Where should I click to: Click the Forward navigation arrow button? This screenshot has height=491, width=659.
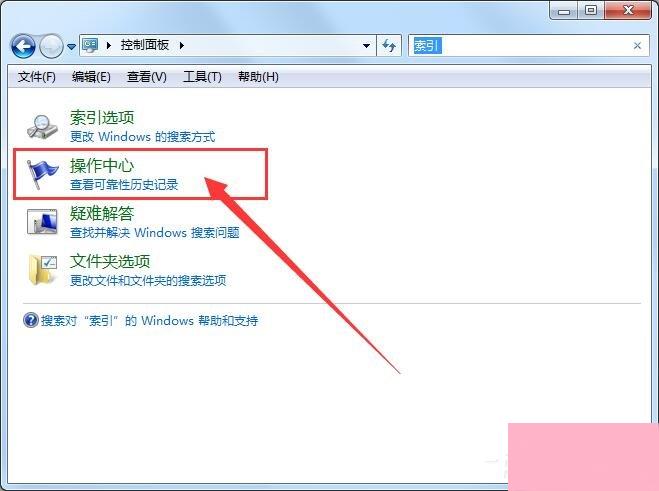tap(51, 46)
